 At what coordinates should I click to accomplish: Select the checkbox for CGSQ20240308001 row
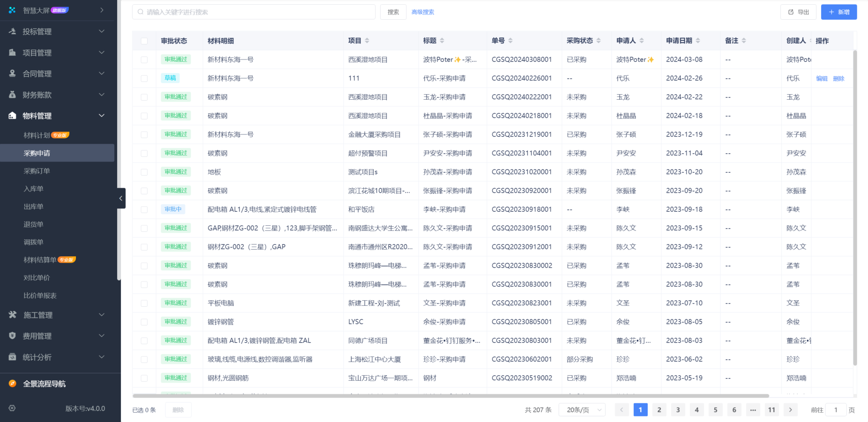click(x=144, y=59)
